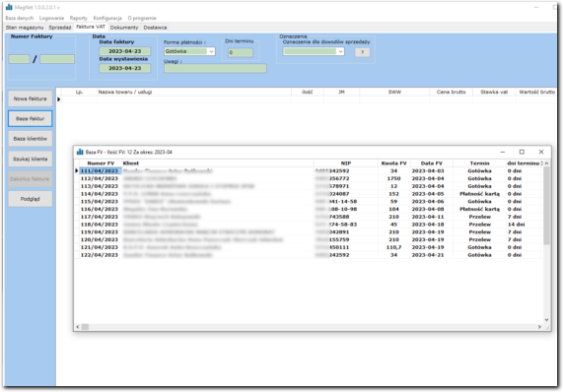Image resolution: width=563 pixels, height=392 pixels.
Task: Select invoice row 115/04/2023
Action: coord(309,201)
